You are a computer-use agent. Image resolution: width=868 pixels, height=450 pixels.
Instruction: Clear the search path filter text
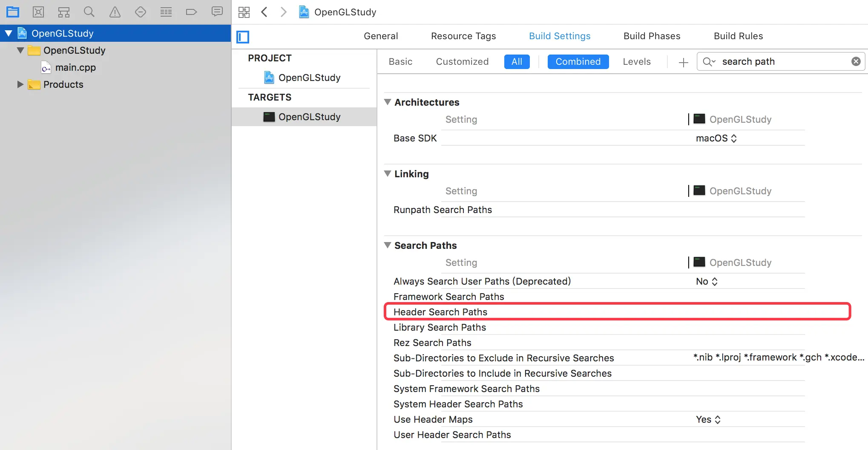pos(856,61)
